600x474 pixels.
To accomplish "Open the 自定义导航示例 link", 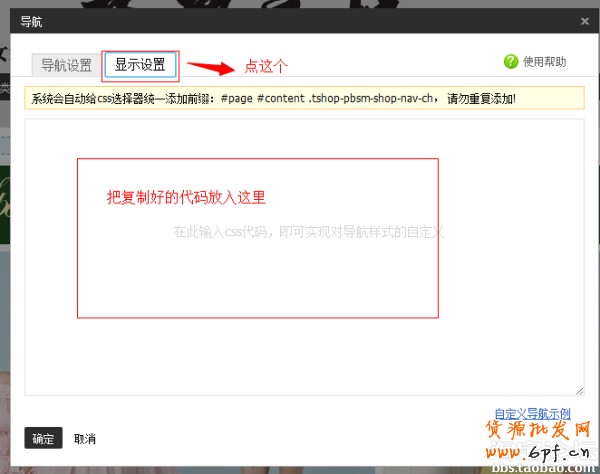I will pos(532,413).
